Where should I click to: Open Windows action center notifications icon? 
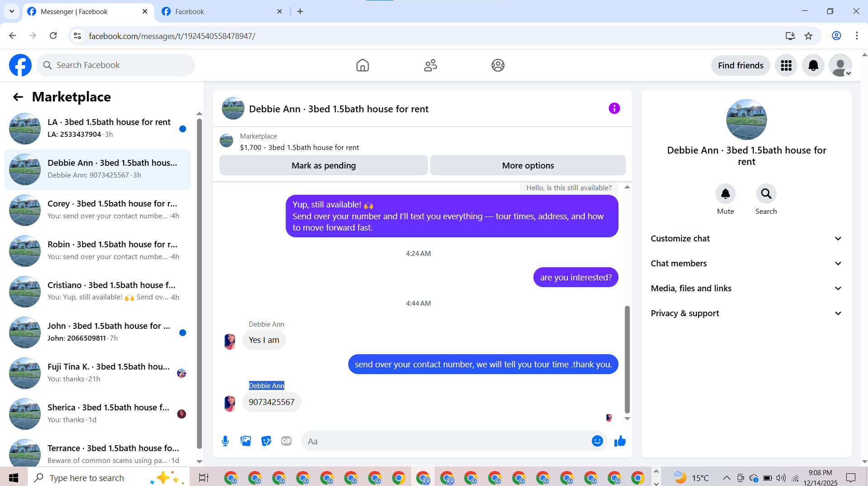point(851,477)
